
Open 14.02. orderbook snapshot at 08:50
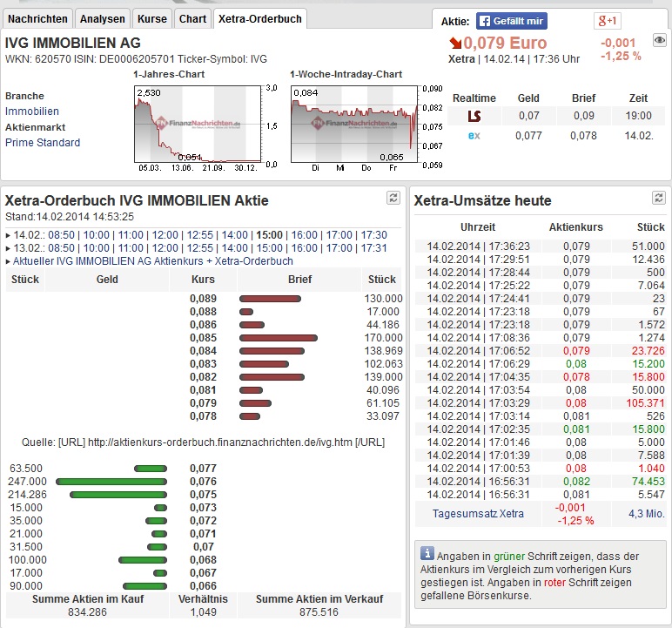(x=61, y=235)
